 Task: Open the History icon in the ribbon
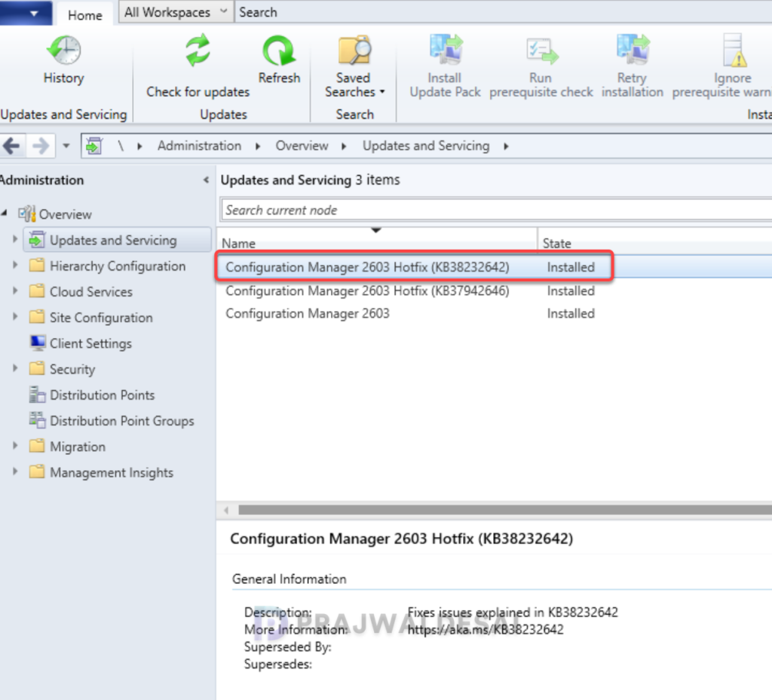63,50
